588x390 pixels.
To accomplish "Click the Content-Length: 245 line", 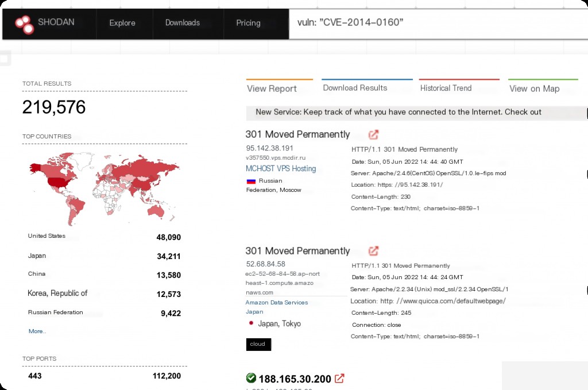I will coord(381,313).
